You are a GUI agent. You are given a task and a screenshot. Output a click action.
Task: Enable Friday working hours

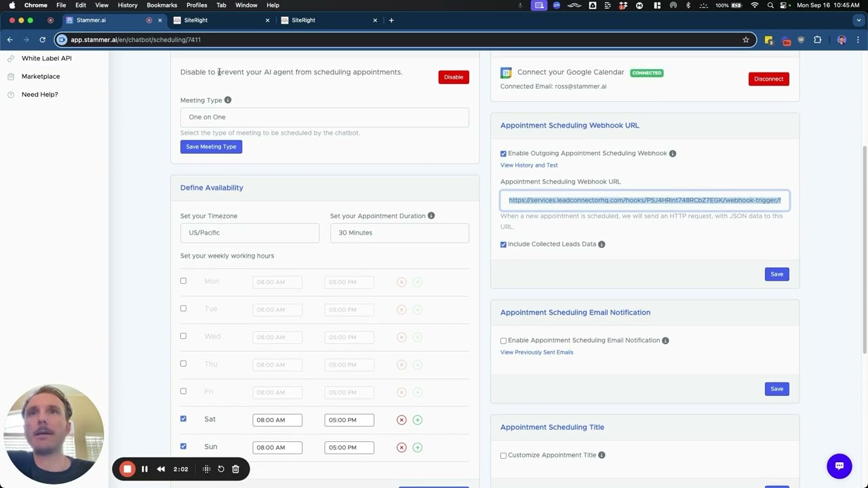tap(183, 391)
